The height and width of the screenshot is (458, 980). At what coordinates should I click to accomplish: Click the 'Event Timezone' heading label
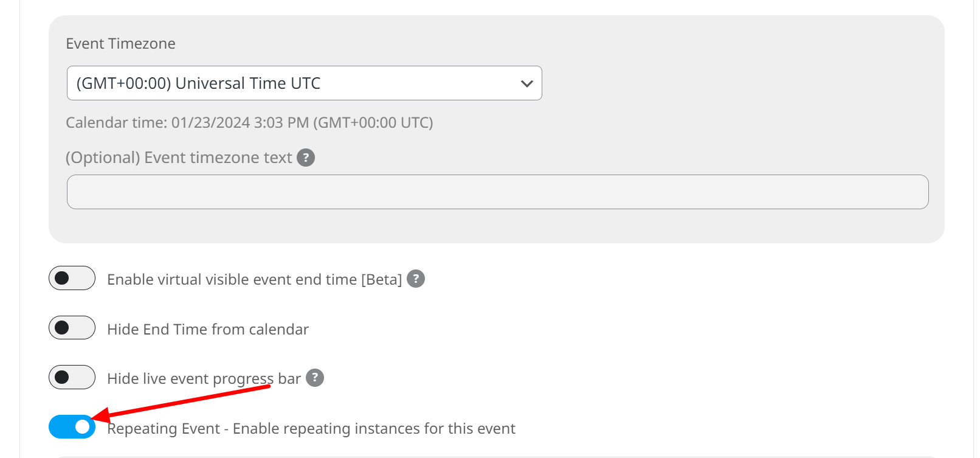pos(120,44)
